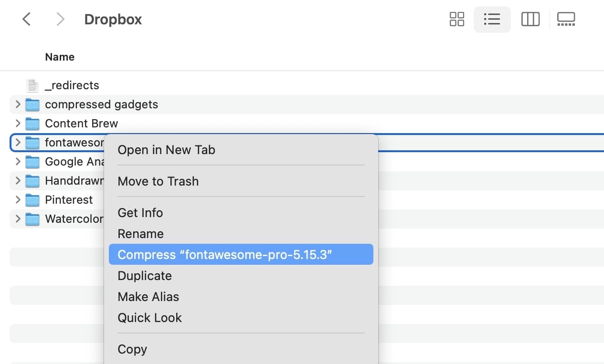Click the Pinterest folder icon
This screenshot has height=364, width=604.
(x=32, y=199)
